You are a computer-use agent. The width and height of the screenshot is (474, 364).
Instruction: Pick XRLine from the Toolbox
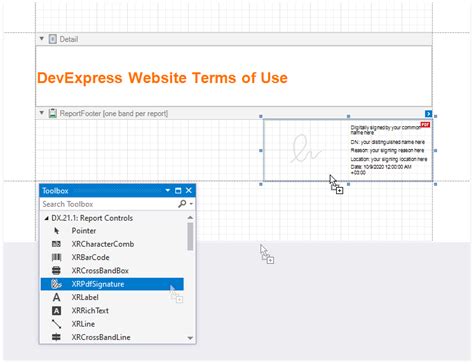pos(83,324)
